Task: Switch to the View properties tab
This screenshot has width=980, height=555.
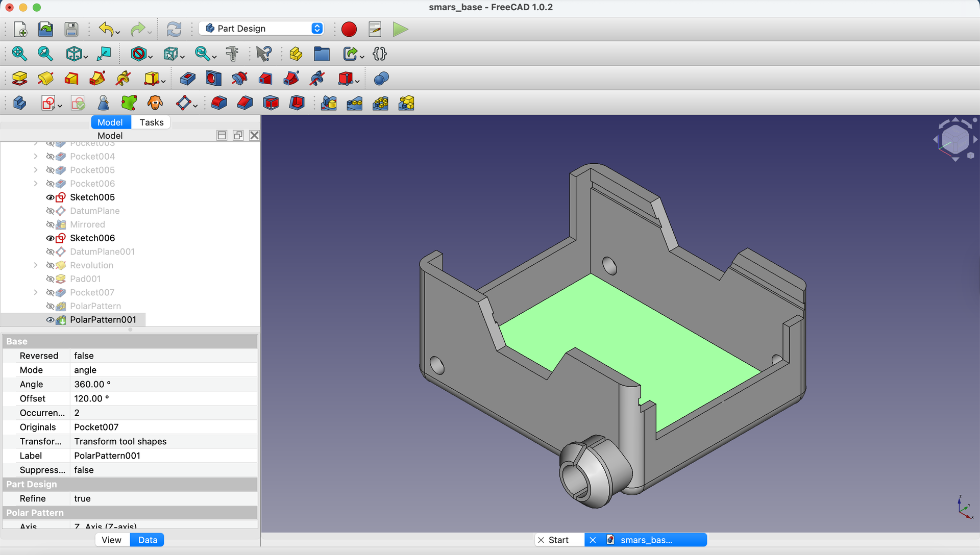Action: (111, 540)
